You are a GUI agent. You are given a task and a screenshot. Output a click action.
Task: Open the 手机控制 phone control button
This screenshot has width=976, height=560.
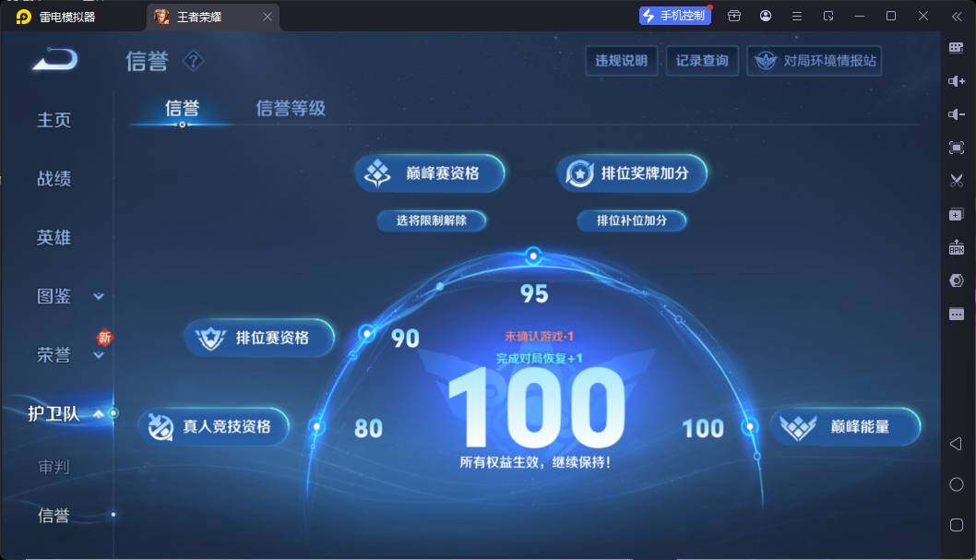[x=674, y=16]
